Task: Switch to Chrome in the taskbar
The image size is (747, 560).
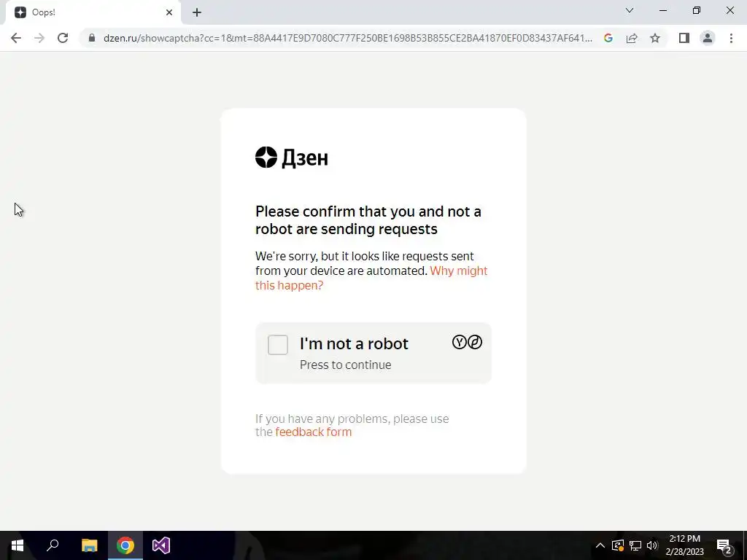Action: pyautogui.click(x=125, y=545)
